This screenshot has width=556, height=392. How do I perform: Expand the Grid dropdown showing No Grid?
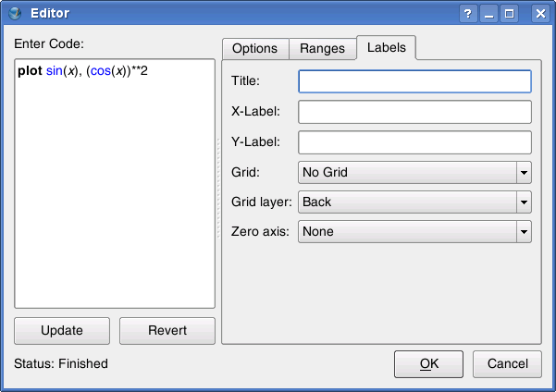point(414,172)
